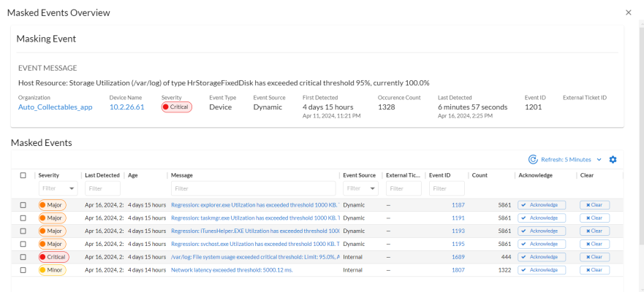Tick the checkbox for the Minor network latency row

(23, 270)
